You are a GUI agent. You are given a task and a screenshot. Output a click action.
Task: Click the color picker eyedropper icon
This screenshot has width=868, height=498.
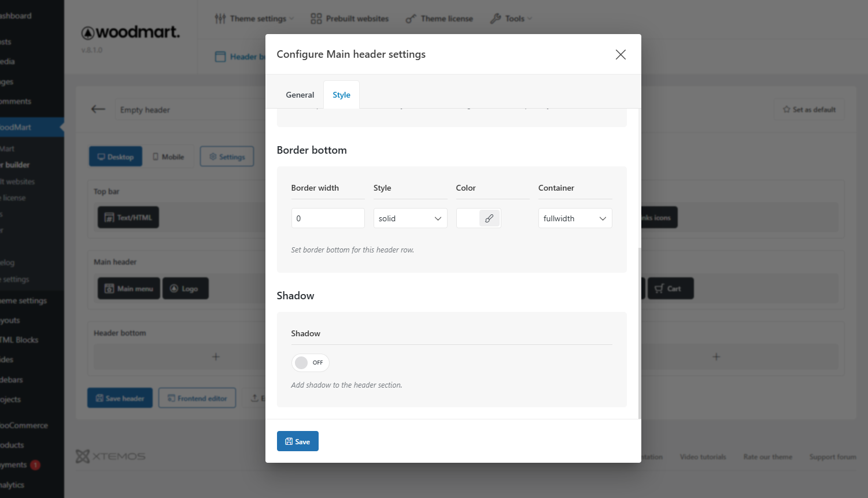489,218
